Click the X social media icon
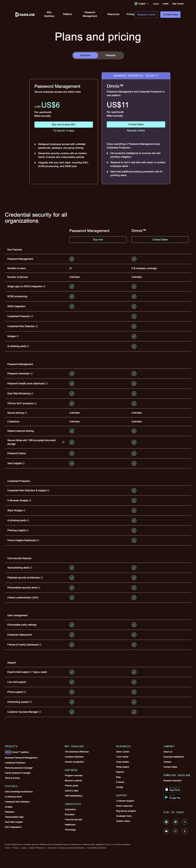 click(185, 822)
